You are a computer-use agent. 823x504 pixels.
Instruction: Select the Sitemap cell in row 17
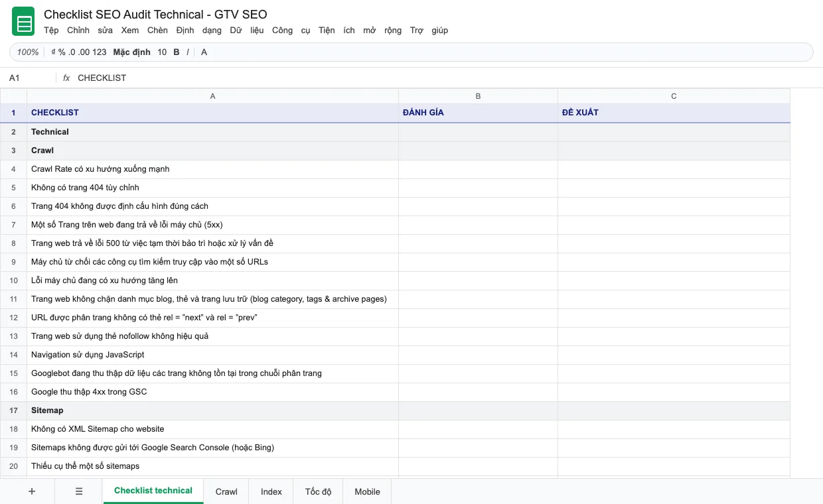[x=212, y=410]
